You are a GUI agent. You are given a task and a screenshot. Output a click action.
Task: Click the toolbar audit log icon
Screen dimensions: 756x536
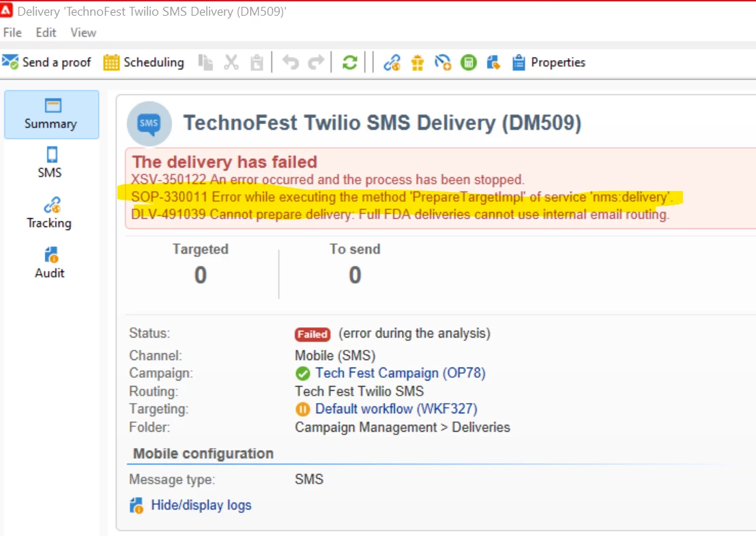coord(493,63)
